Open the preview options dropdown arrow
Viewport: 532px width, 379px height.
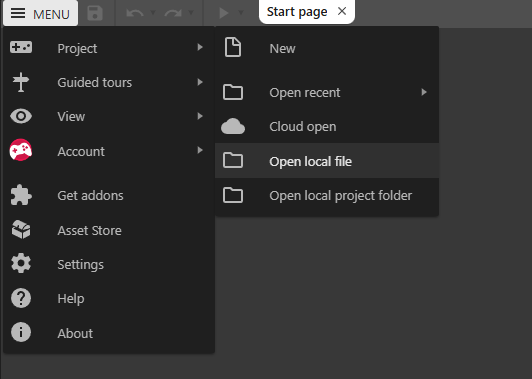[241, 13]
